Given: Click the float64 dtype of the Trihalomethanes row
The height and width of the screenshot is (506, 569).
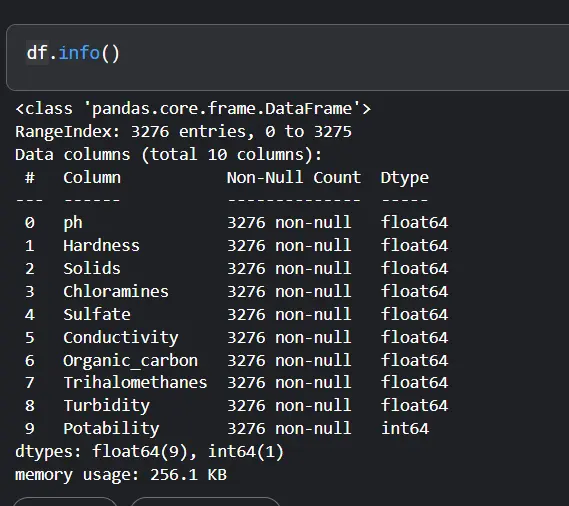Looking at the screenshot, I should click(x=414, y=383).
